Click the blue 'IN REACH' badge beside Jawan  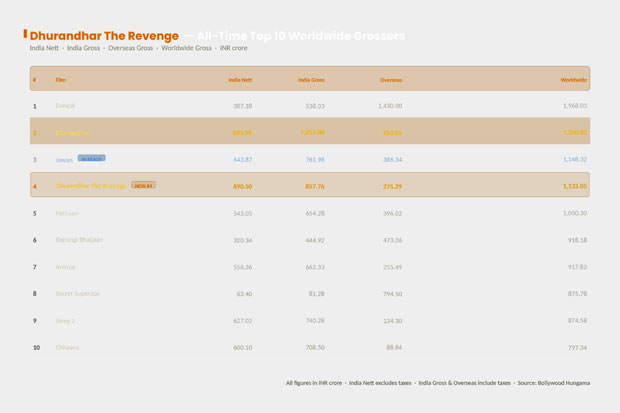[92, 158]
